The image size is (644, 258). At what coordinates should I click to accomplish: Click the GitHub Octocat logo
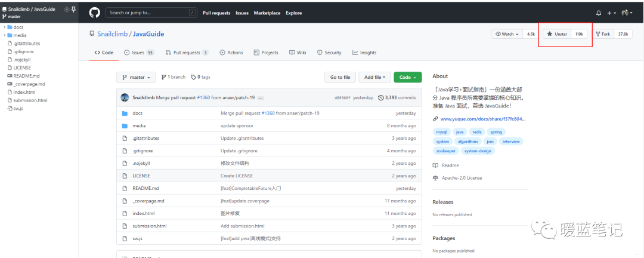(x=94, y=13)
